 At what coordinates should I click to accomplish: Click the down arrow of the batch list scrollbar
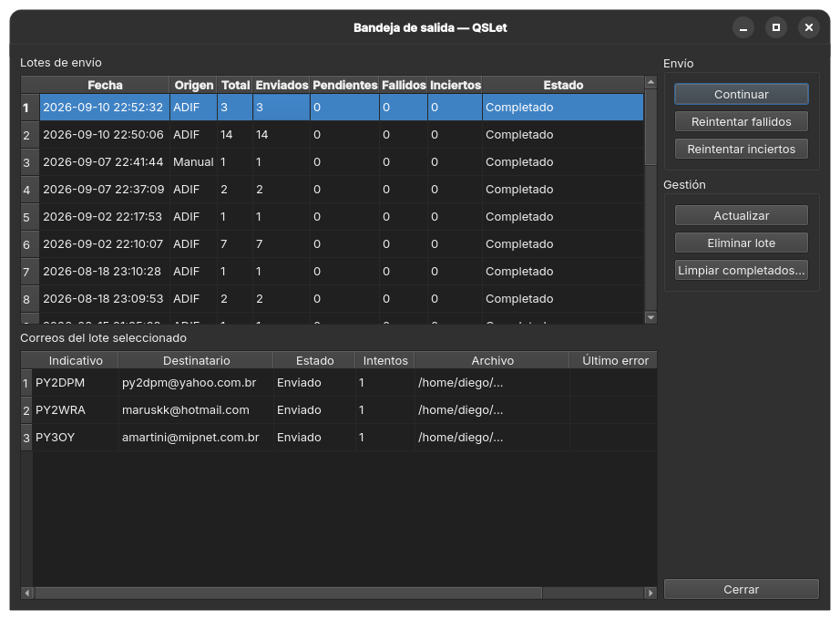[650, 317]
